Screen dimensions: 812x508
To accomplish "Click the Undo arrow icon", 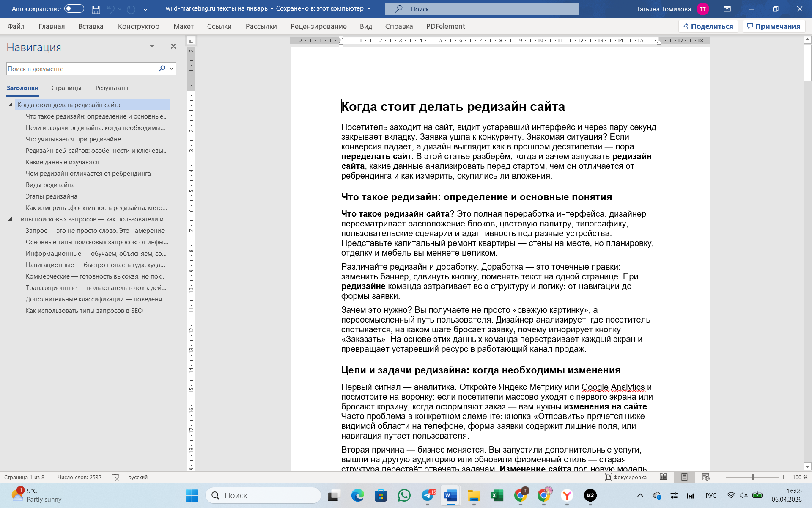I will (x=110, y=9).
